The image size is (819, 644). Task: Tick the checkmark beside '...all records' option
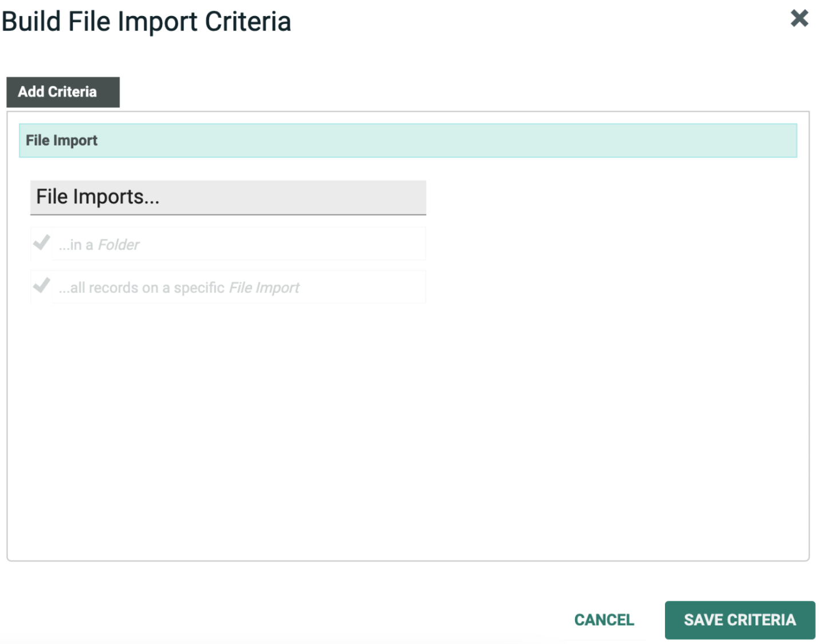(41, 286)
